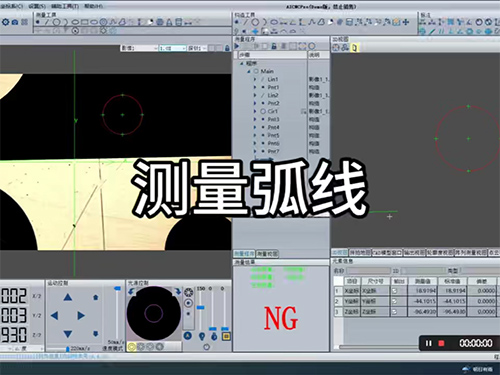This screenshot has width=500, height=375.
Task: Zero the Y axis with the Y/2 button
Action: point(37,315)
